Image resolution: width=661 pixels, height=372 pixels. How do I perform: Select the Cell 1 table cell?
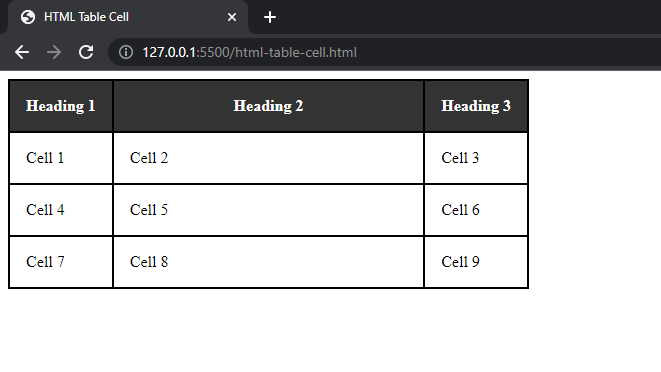61,158
